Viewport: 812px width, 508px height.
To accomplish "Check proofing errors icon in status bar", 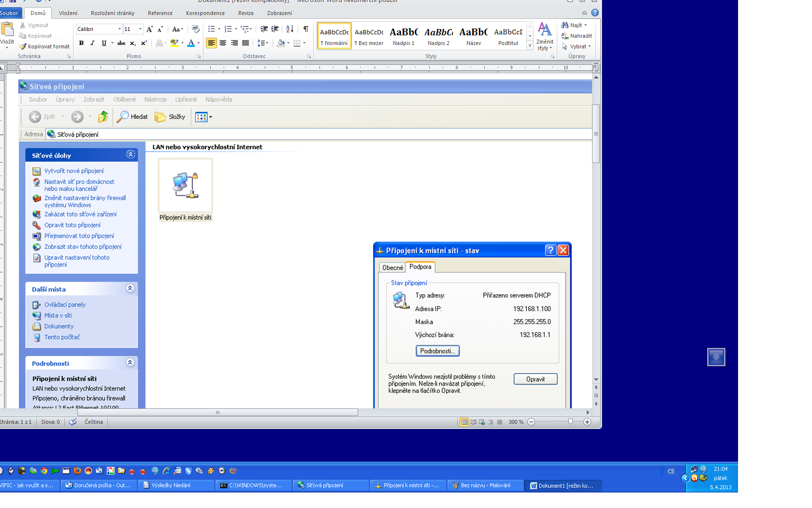I will (72, 422).
